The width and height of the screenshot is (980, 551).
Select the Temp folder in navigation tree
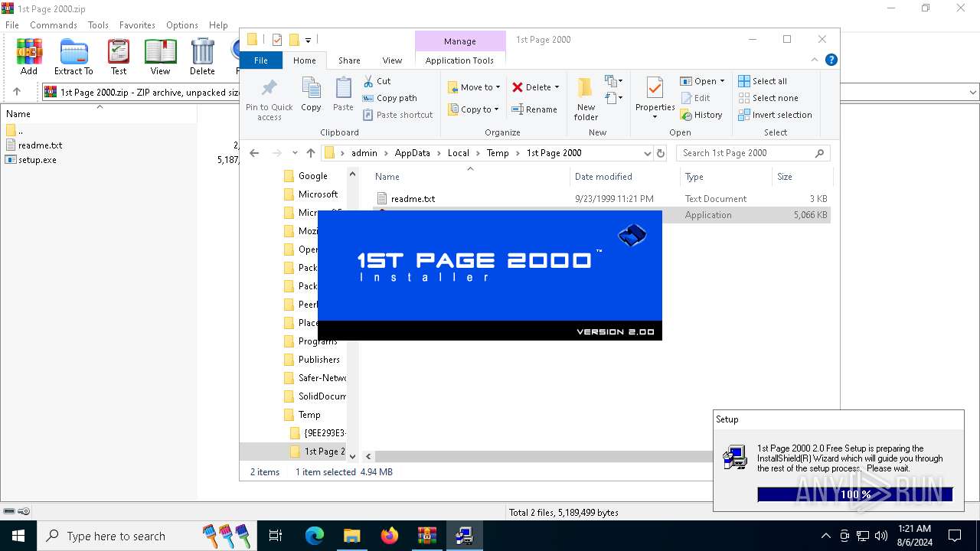pyautogui.click(x=309, y=415)
